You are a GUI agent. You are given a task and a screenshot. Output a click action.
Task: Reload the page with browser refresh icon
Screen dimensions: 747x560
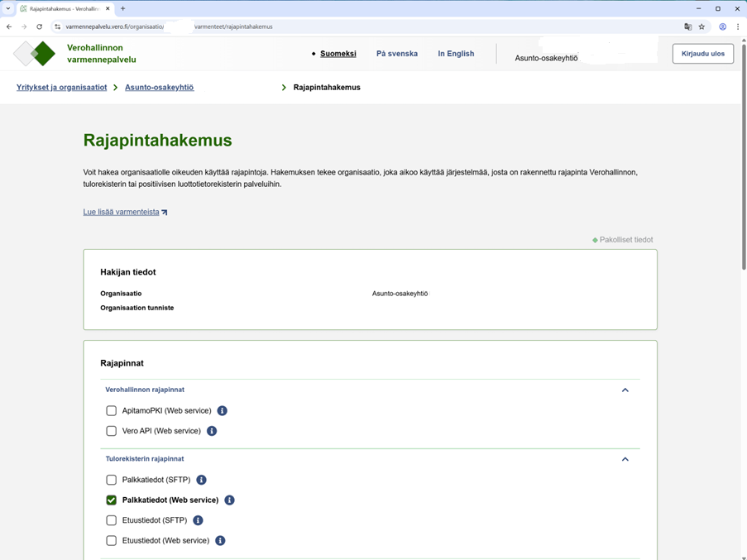click(39, 26)
